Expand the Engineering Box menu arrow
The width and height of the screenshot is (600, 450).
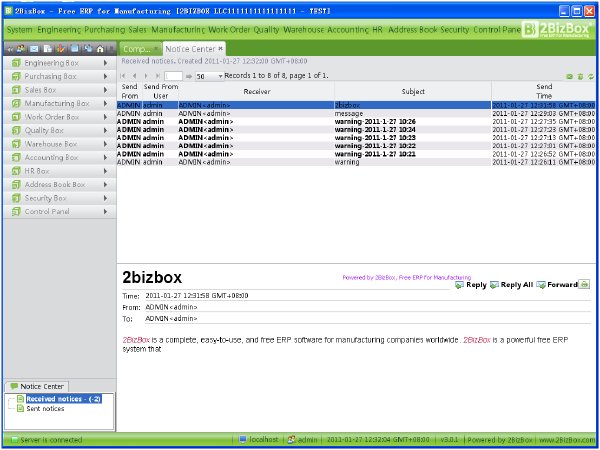[105, 63]
